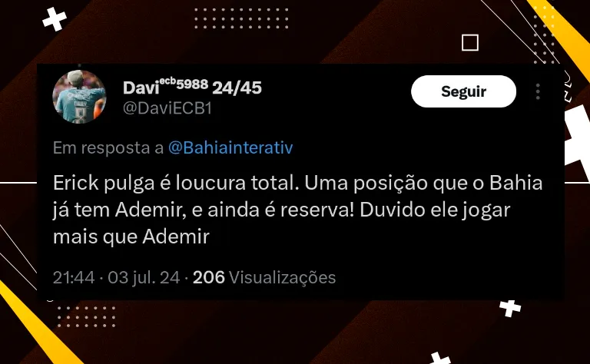The height and width of the screenshot is (364, 590).
Task: Click the 206 Visualizações count
Action: pyautogui.click(x=264, y=277)
